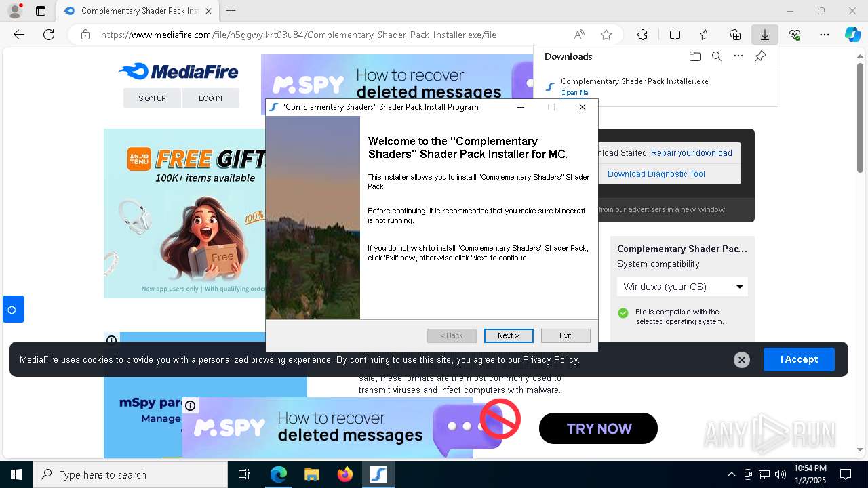Click Exit in the installer
868x488 pixels.
[x=566, y=335]
